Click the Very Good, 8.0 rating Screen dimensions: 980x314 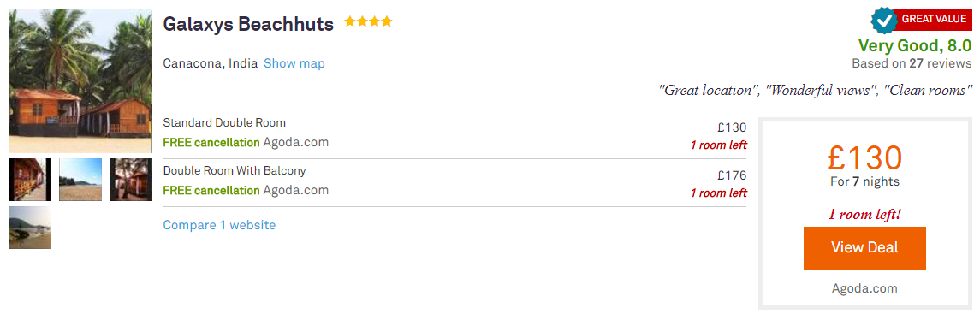click(x=915, y=45)
